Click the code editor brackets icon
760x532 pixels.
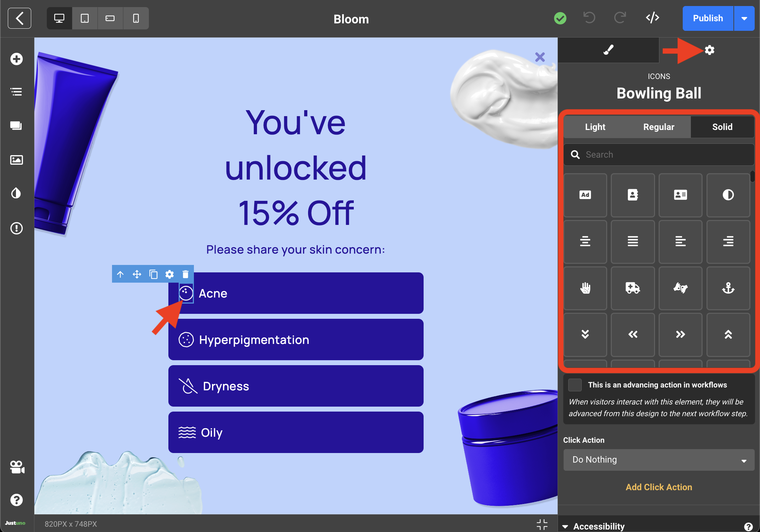[x=652, y=18]
